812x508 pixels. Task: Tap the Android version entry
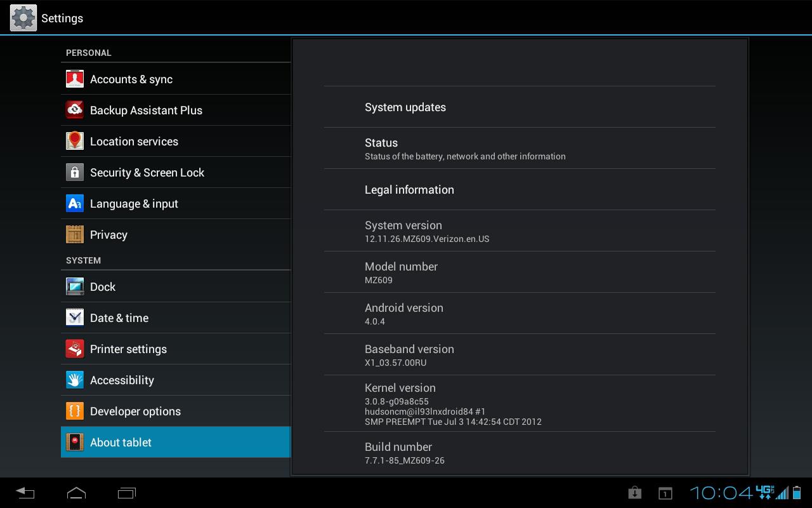pyautogui.click(x=520, y=313)
